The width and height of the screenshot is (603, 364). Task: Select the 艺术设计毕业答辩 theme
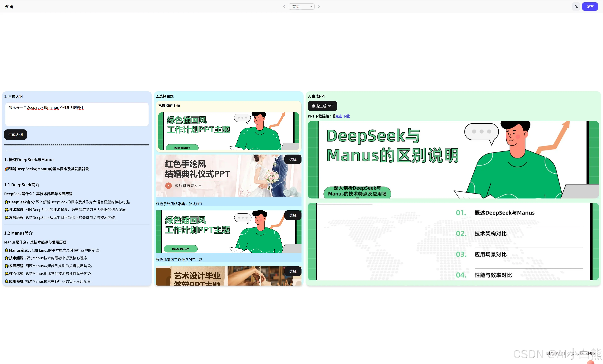pyautogui.click(x=293, y=271)
